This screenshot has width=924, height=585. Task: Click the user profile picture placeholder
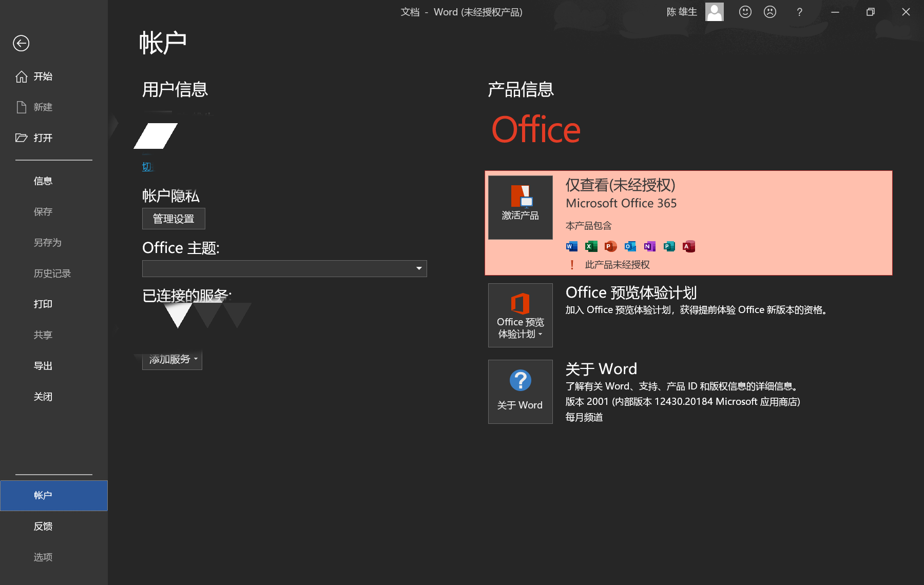tap(156, 136)
